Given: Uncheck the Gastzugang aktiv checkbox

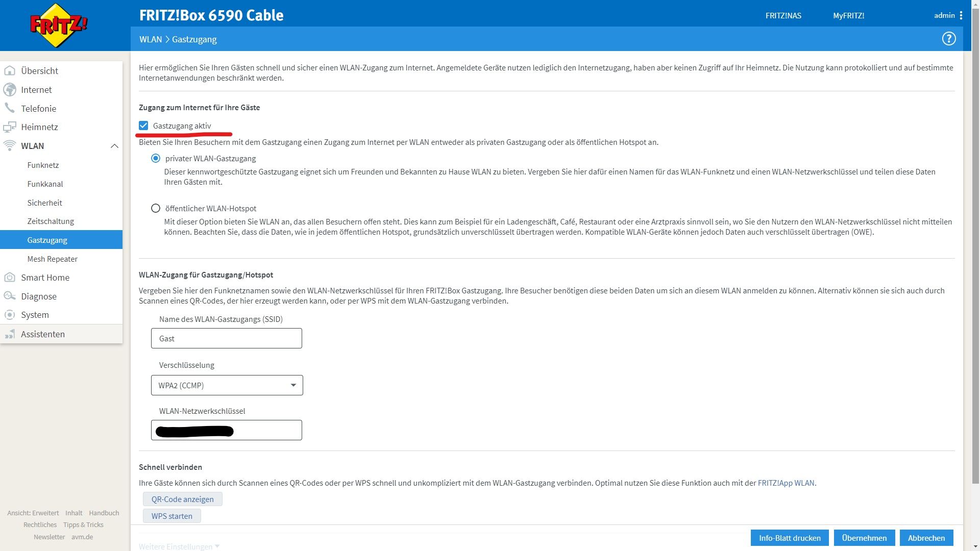Looking at the screenshot, I should tap(143, 126).
